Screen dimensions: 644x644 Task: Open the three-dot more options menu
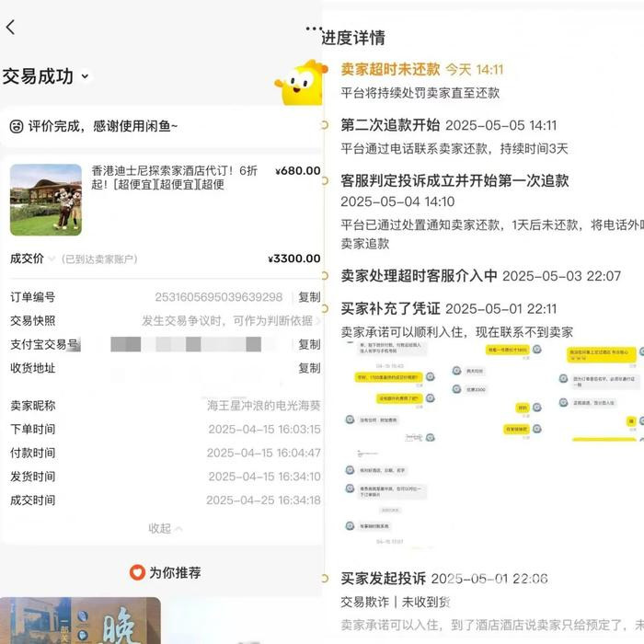pos(314,29)
